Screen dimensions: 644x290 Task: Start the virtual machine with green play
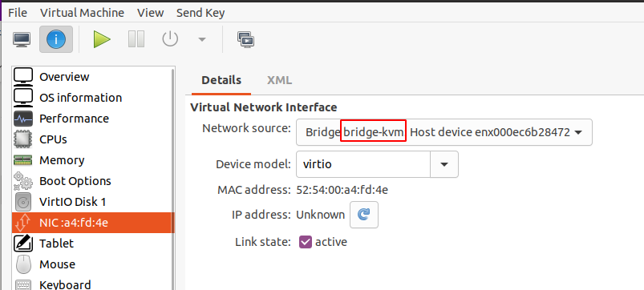102,39
